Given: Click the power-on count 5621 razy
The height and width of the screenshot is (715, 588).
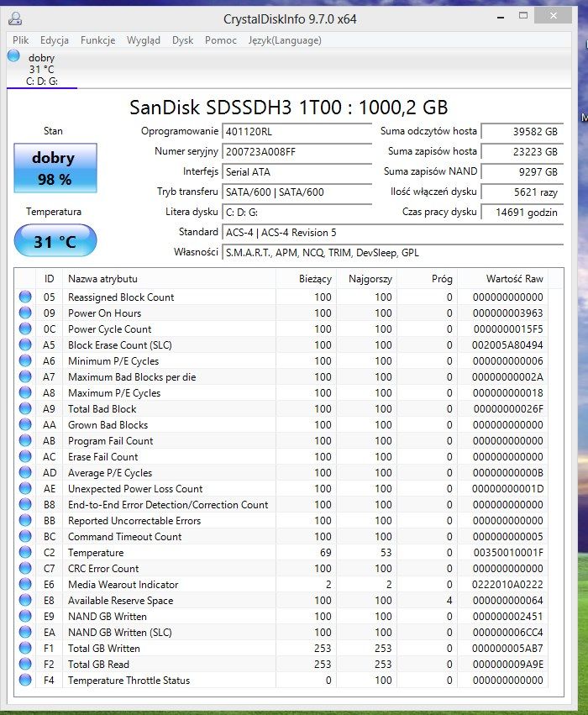Looking at the screenshot, I should tap(522, 192).
